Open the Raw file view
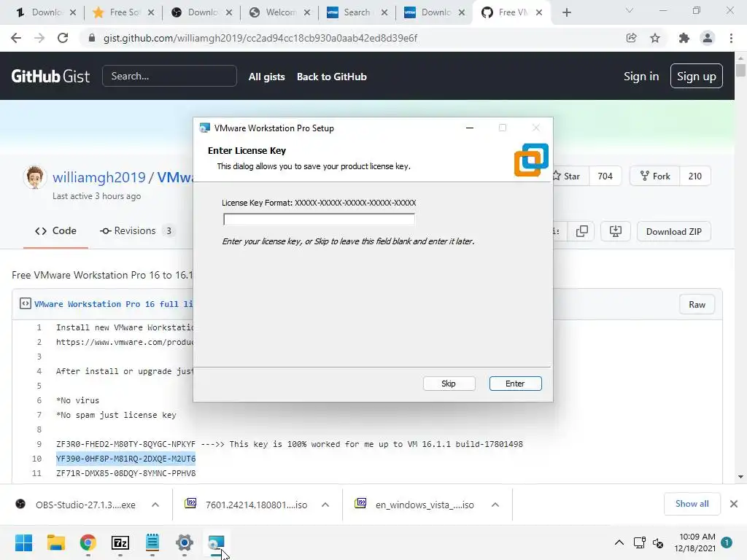 (x=697, y=305)
